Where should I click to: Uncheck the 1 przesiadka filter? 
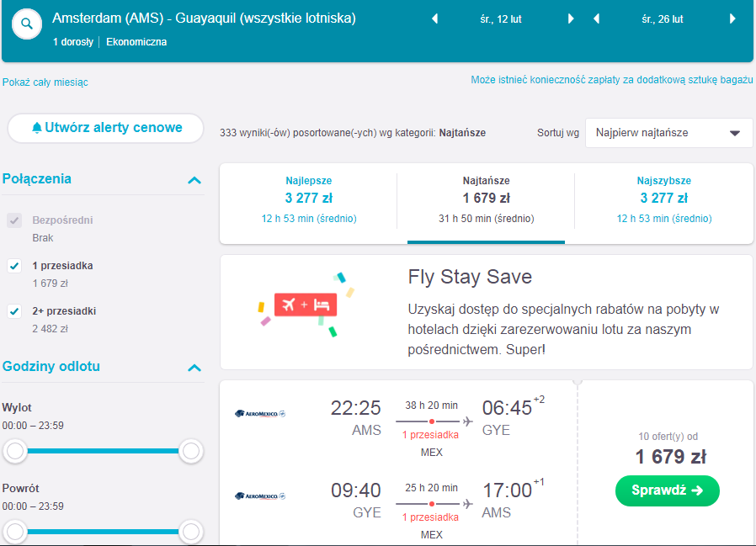(14, 266)
